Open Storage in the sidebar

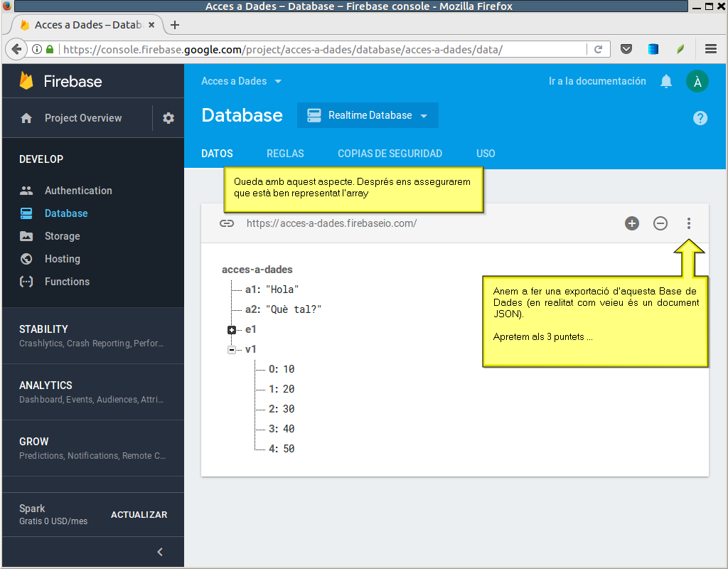63,236
